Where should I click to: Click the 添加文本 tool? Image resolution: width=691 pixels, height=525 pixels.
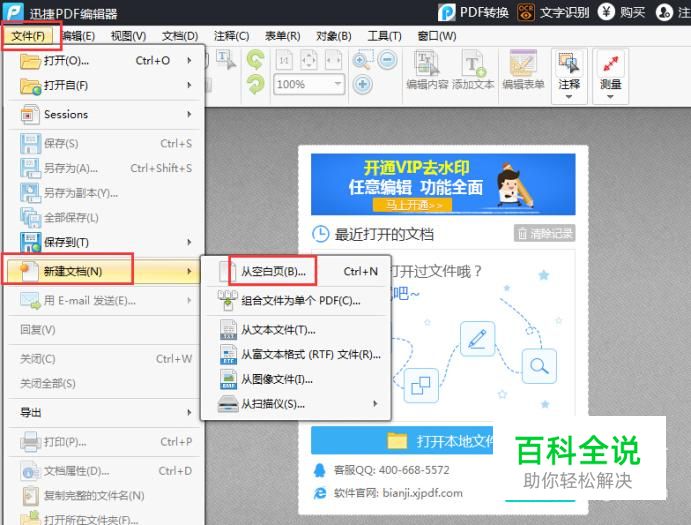click(x=473, y=70)
